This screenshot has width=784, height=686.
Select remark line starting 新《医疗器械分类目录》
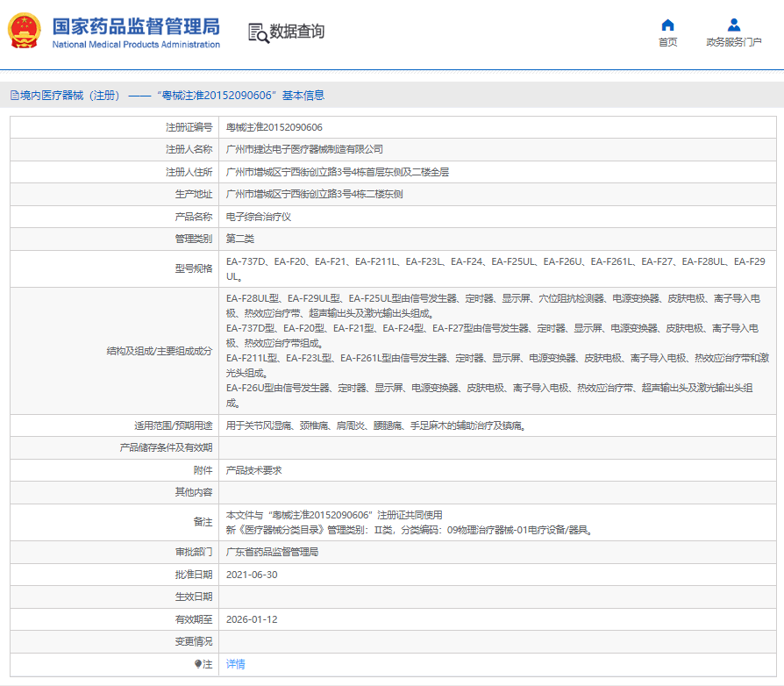click(x=410, y=530)
